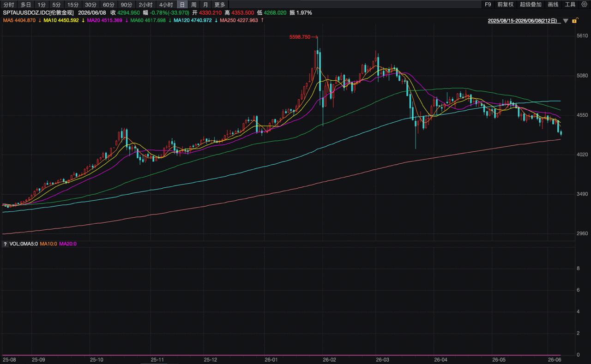Select the 15分 period tab

73,5
